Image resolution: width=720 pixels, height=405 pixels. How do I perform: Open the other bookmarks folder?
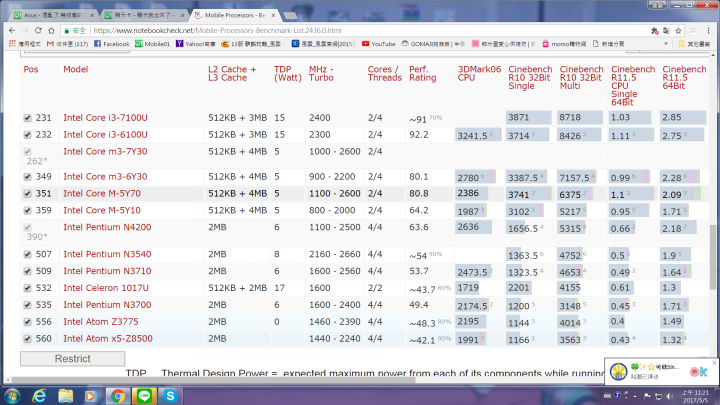694,44
